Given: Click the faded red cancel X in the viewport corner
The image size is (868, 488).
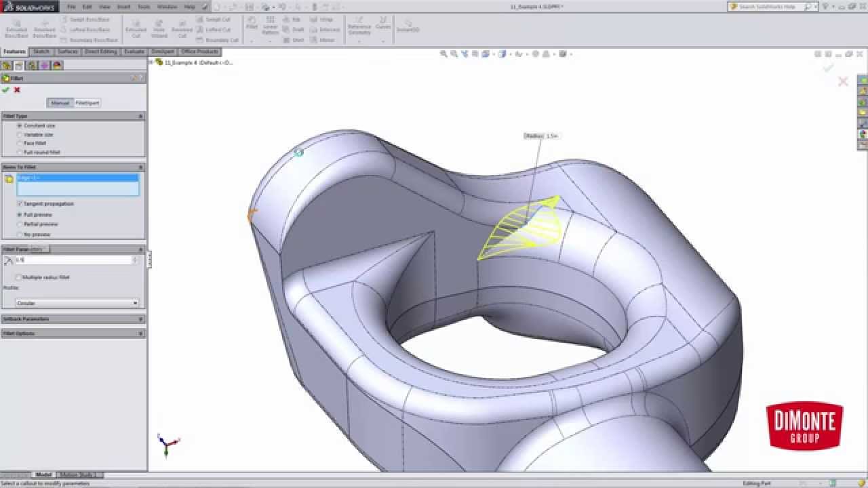Looking at the screenshot, I should [843, 81].
